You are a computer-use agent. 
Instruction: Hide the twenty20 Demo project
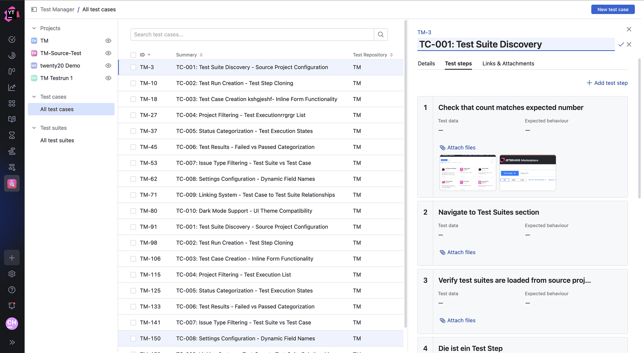tap(108, 65)
